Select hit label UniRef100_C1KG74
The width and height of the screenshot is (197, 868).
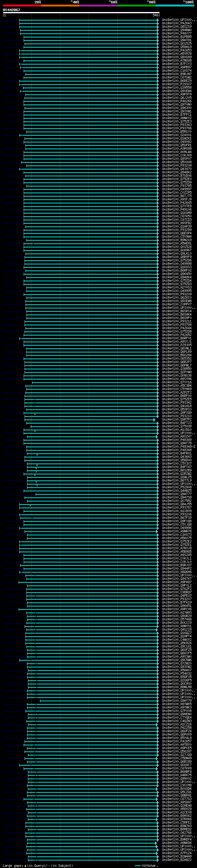tap(177, 71)
